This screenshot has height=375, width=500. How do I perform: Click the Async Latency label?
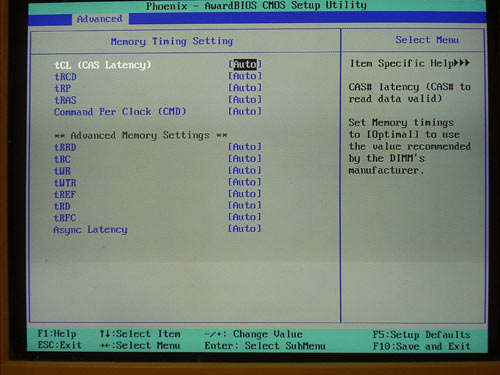tap(90, 230)
